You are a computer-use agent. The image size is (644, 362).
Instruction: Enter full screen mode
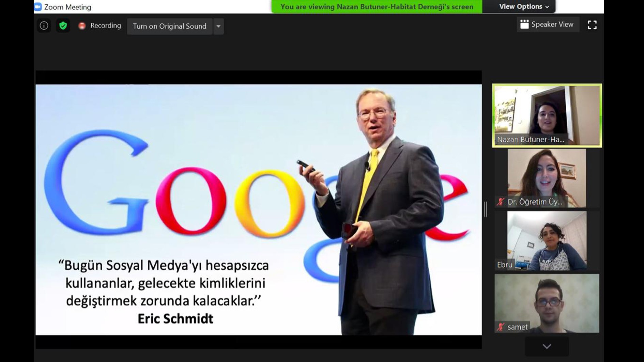tap(592, 25)
